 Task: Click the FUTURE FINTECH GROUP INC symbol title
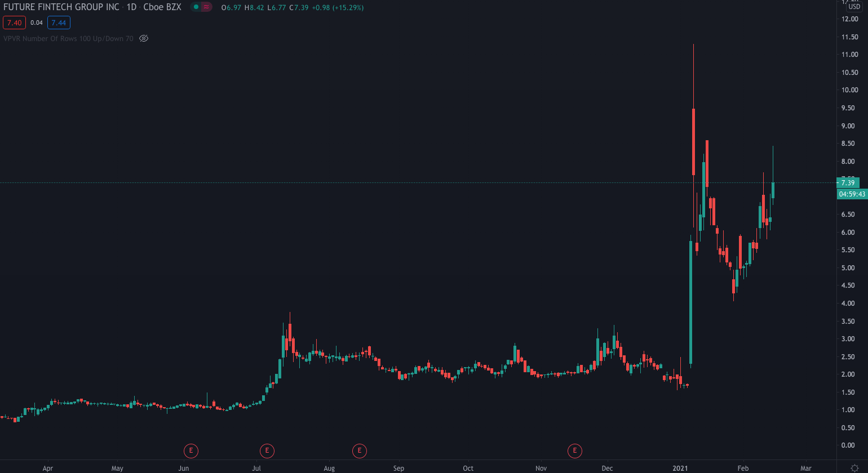coord(61,7)
